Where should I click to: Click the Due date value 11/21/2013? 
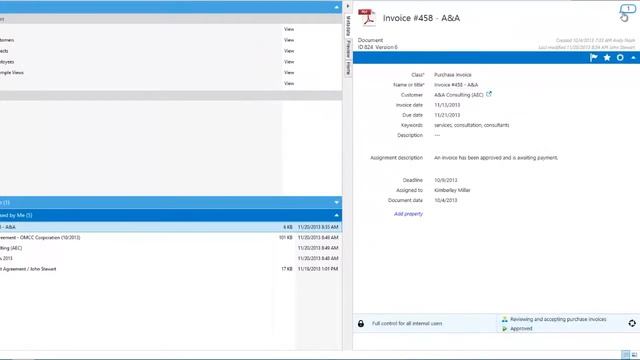tap(447, 115)
